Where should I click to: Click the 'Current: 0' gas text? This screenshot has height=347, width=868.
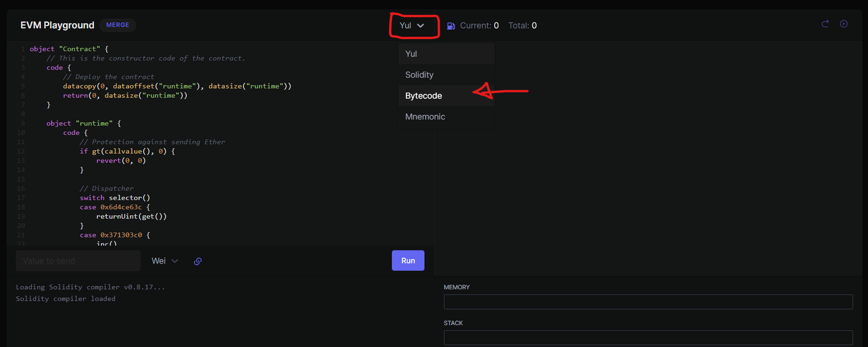pos(480,25)
